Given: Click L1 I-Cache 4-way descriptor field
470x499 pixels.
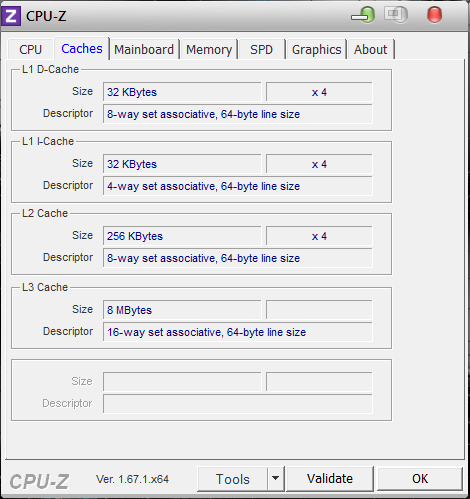Looking at the screenshot, I should [238, 186].
